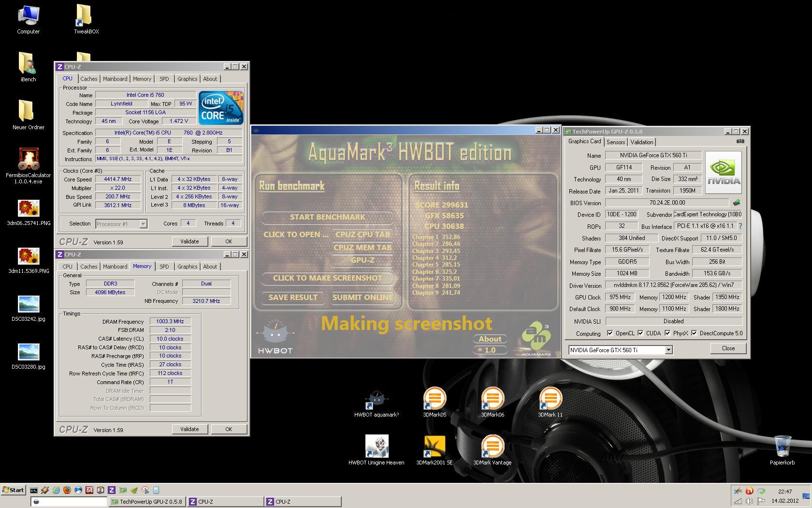
Task: Switch to SPD tab in top CPU-Z
Action: [x=164, y=79]
